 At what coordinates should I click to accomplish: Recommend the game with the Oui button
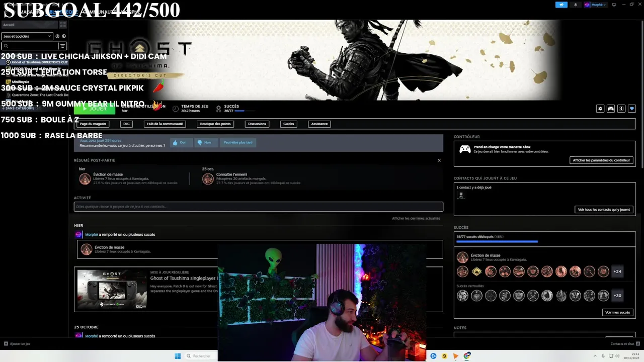pyautogui.click(x=181, y=142)
